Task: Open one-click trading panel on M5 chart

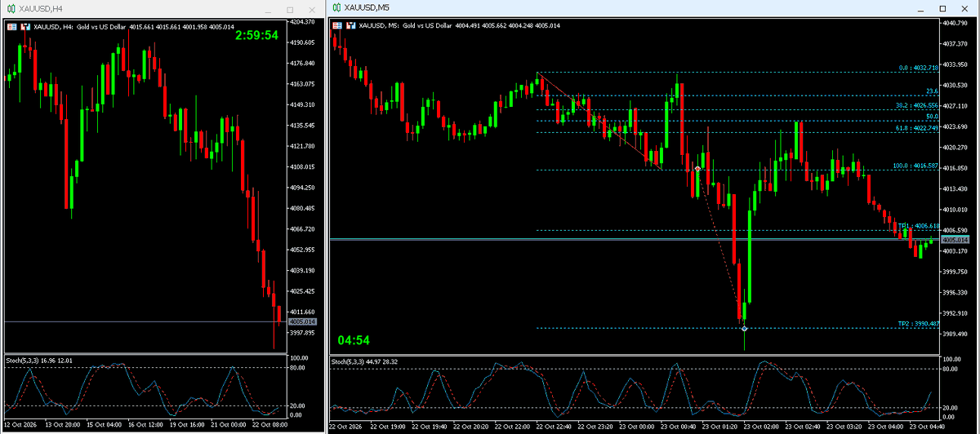Action: 336,25
